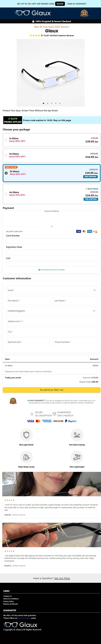The height and width of the screenshot is (644, 101).
Task: Click the gold guarantee badge in header
Action: point(84,13)
